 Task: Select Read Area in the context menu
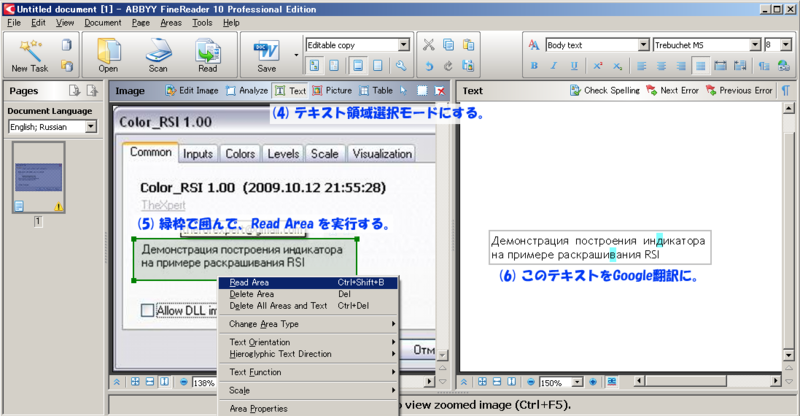(308, 282)
